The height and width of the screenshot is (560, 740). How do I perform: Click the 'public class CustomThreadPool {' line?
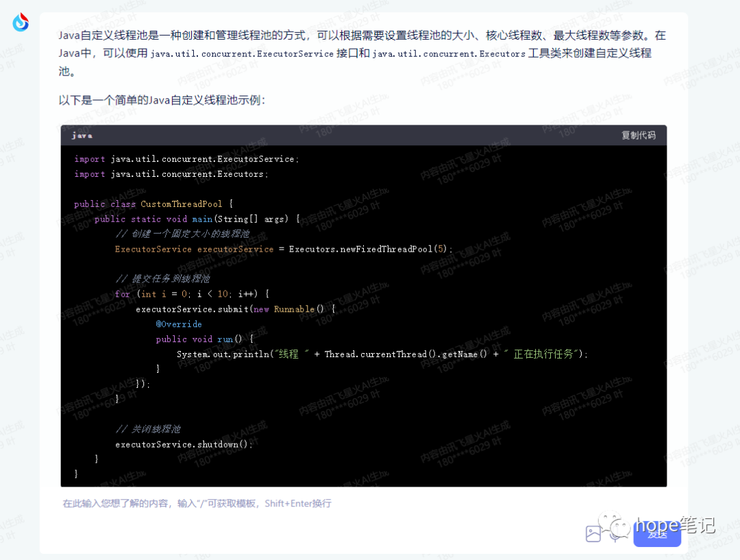[x=153, y=204]
